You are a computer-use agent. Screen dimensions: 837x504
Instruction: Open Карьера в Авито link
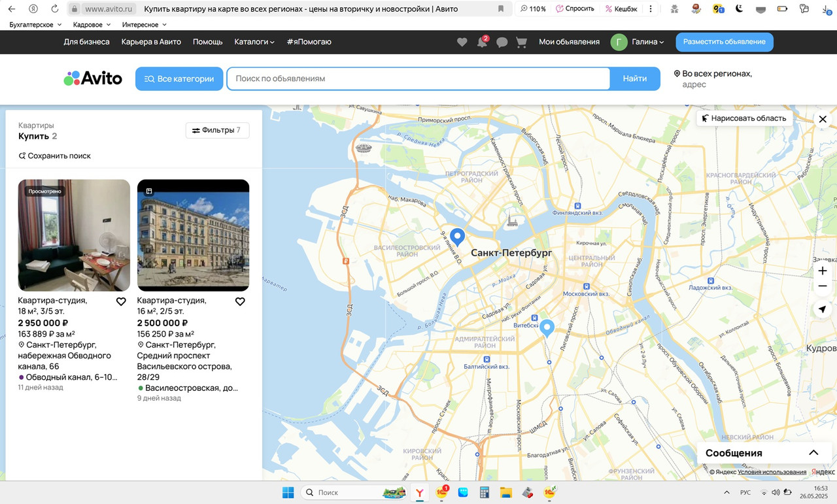click(x=151, y=42)
